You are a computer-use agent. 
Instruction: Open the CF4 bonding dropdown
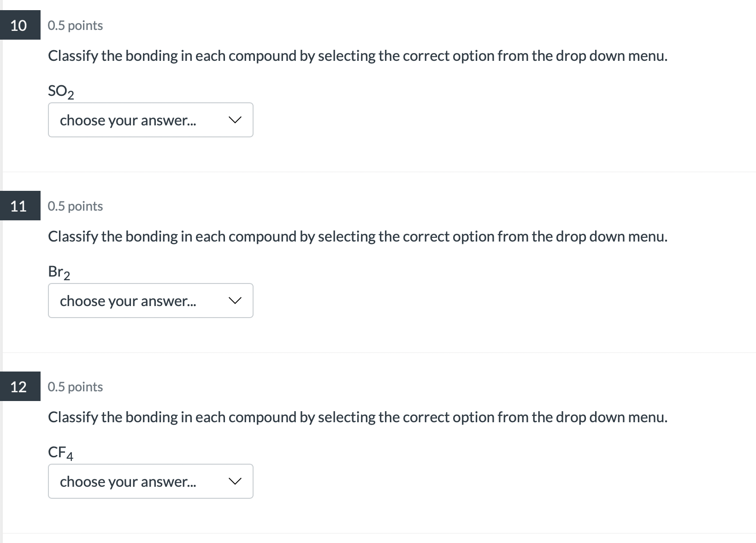[x=150, y=481]
